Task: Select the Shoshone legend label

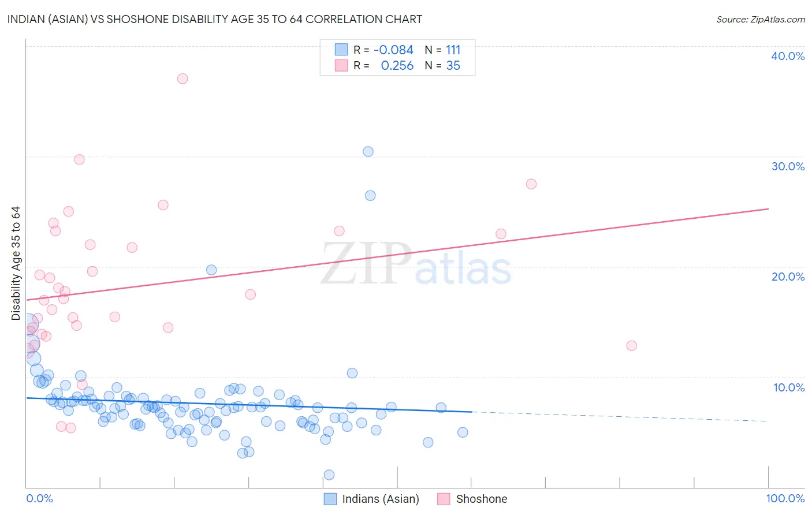Action: pyautogui.click(x=482, y=499)
